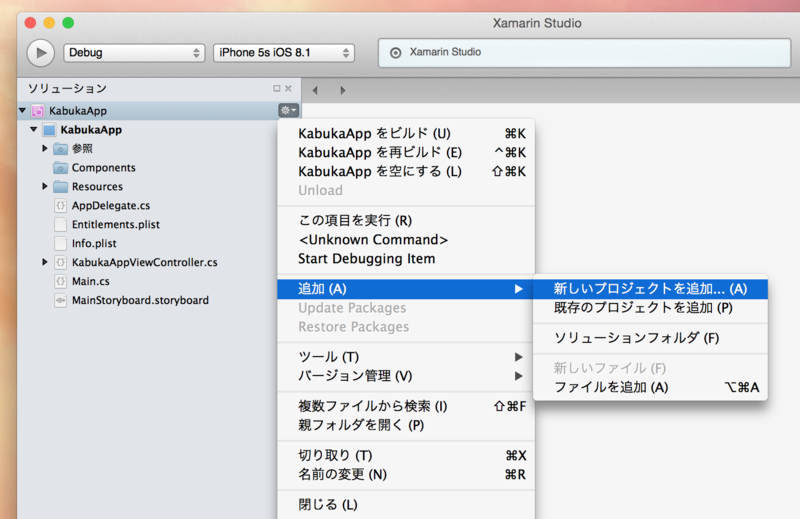The height and width of the screenshot is (519, 800).
Task: Expand the Resources folder
Action: pyautogui.click(x=45, y=186)
